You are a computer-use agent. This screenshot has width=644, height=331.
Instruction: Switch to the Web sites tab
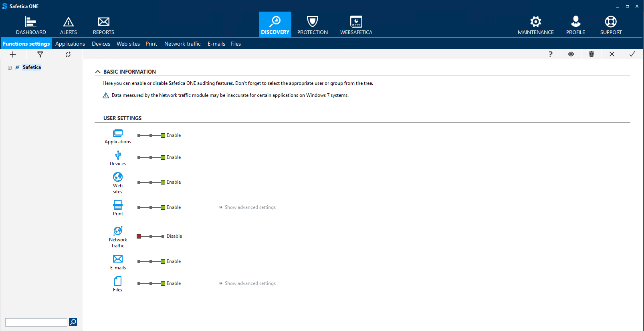pyautogui.click(x=128, y=44)
